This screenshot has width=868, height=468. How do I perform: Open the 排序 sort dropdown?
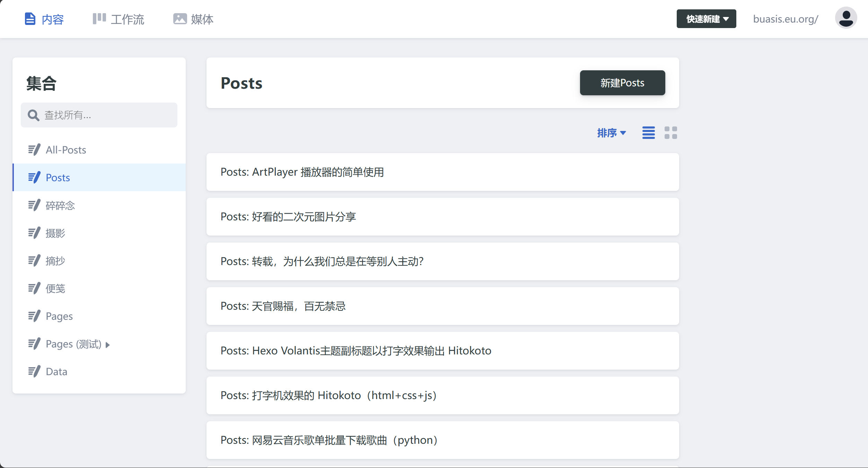(611, 133)
